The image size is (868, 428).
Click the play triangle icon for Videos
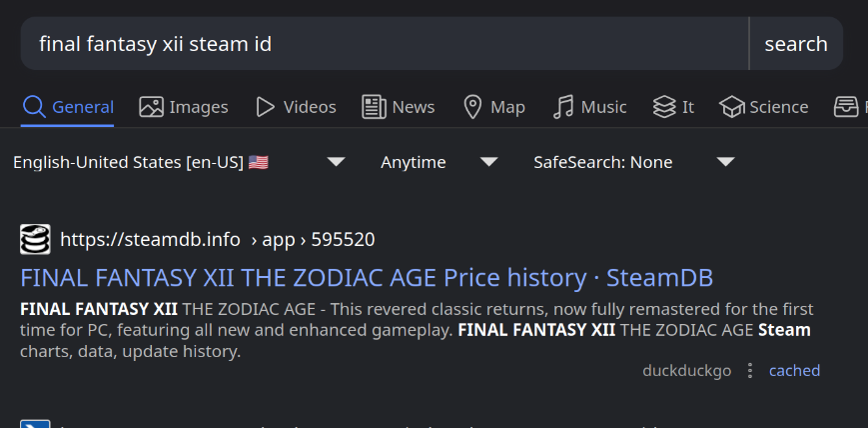coord(265,107)
